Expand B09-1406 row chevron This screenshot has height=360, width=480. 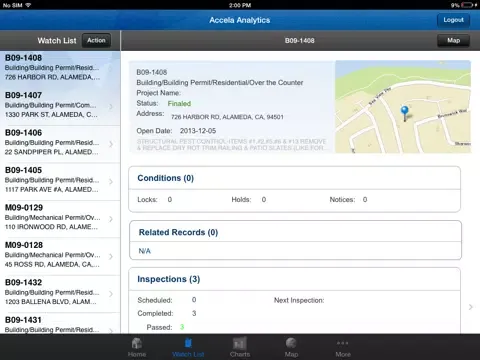tap(111, 144)
